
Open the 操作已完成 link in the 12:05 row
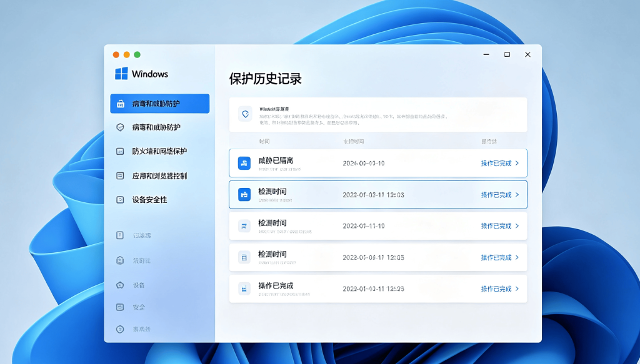click(496, 258)
